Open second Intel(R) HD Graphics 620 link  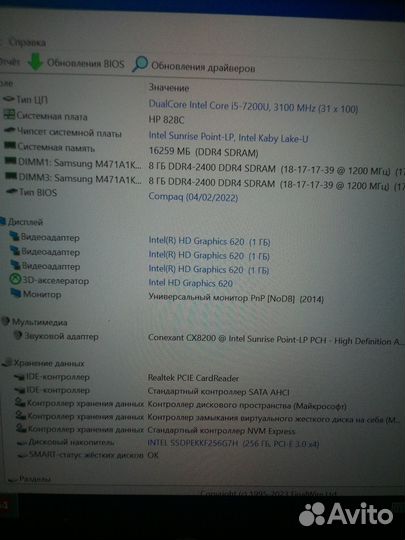(x=209, y=256)
